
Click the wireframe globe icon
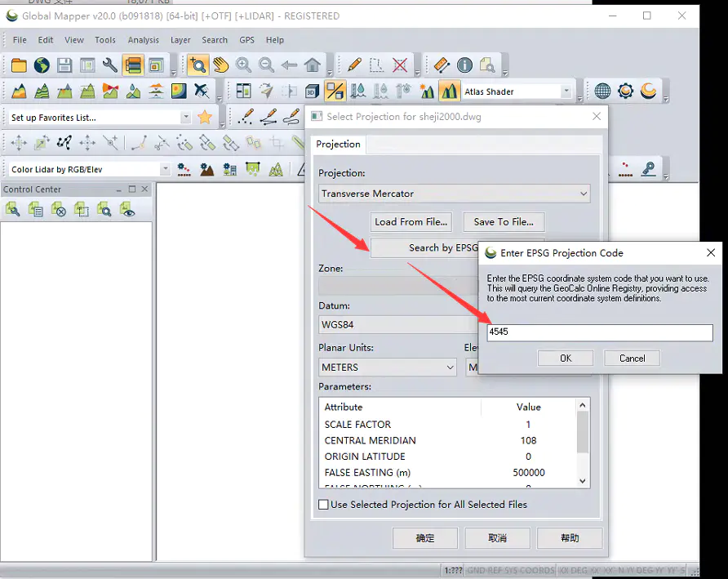pyautogui.click(x=602, y=91)
